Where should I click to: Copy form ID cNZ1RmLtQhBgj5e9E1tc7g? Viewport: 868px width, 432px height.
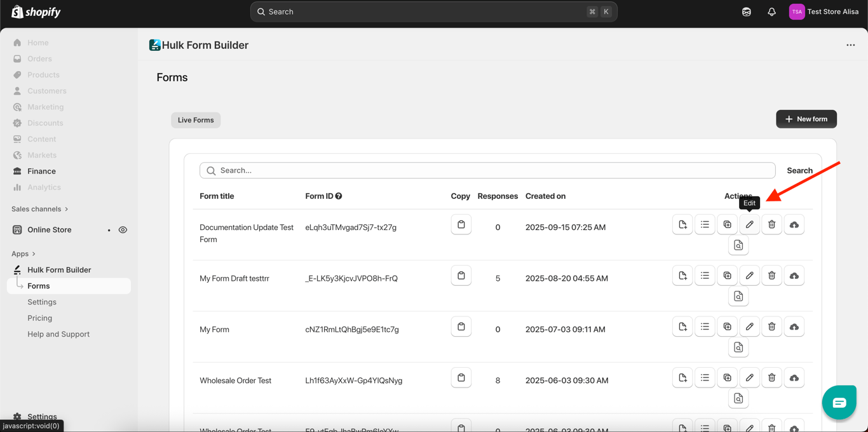(461, 327)
